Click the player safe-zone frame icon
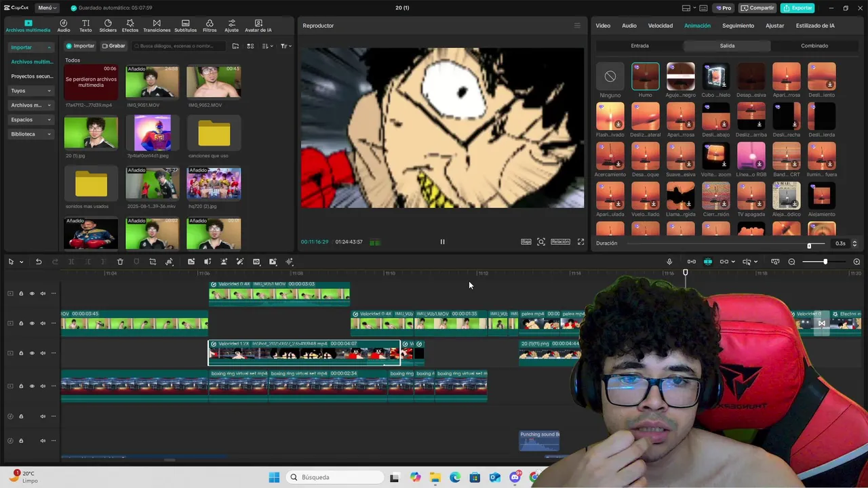This screenshot has width=868, height=488. [541, 242]
